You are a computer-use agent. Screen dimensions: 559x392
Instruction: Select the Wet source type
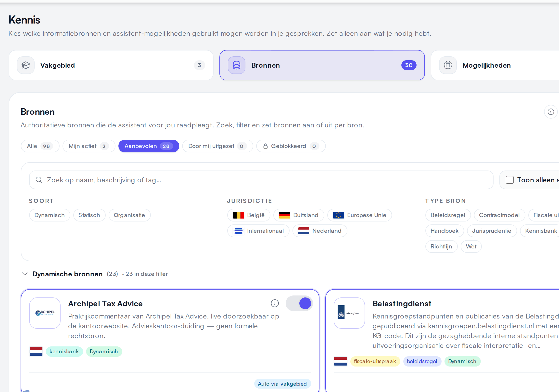click(471, 246)
